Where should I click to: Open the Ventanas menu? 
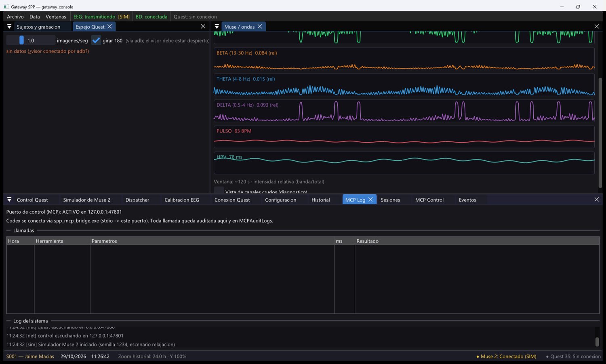(x=56, y=17)
